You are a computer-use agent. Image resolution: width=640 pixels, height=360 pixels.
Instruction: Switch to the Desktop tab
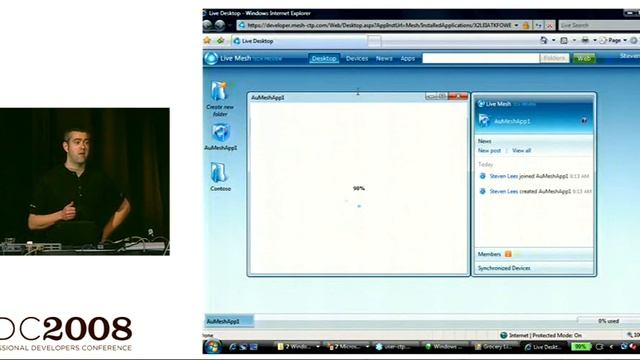[x=324, y=58]
